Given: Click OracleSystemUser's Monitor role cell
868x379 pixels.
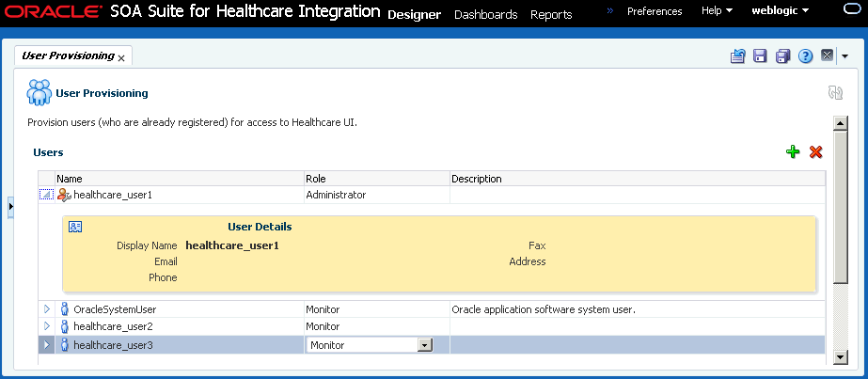Looking at the screenshot, I should click(x=377, y=309).
